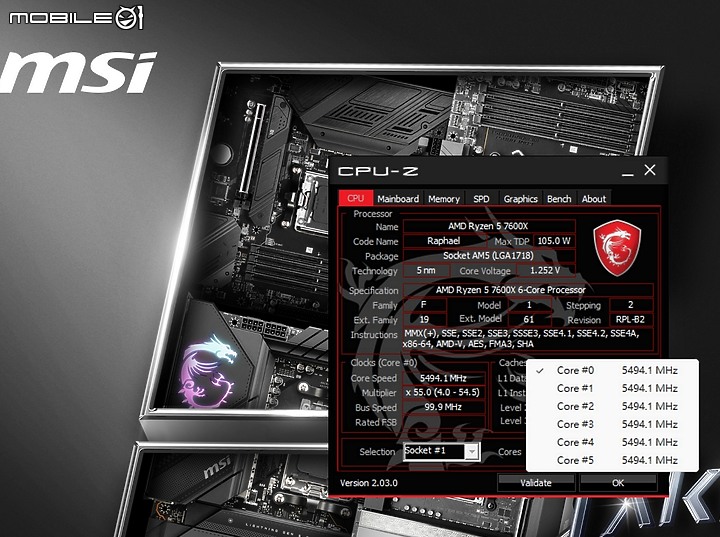
Task: Click the MSI dragon shield logo
Action: (x=617, y=248)
